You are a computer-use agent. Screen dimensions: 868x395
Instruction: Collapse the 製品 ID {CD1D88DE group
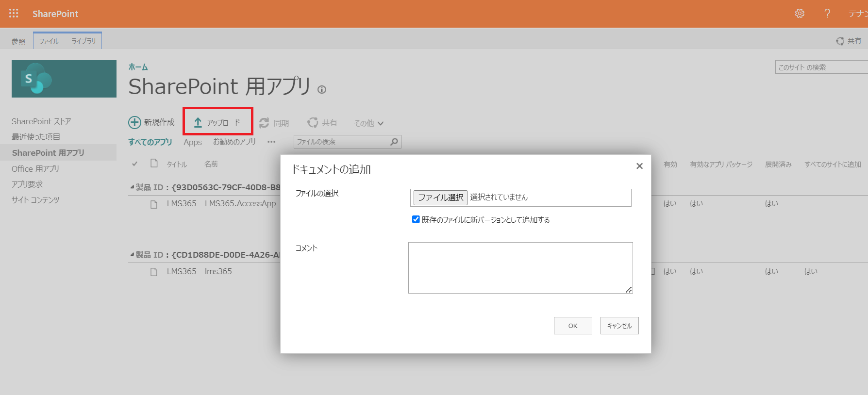(132, 254)
